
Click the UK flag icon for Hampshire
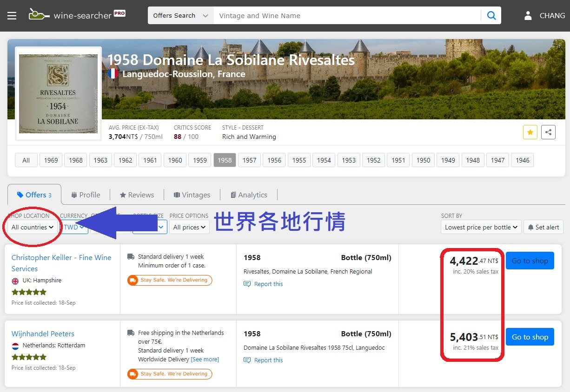(15, 281)
